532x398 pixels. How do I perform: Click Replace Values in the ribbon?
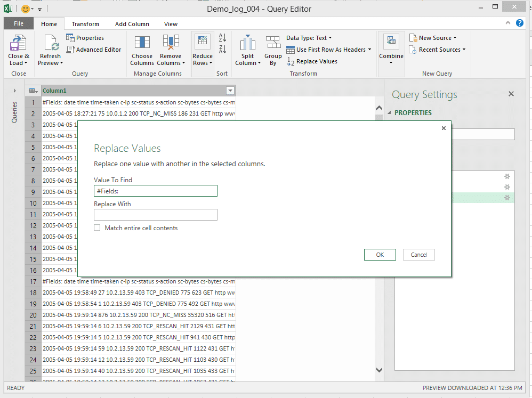click(312, 61)
